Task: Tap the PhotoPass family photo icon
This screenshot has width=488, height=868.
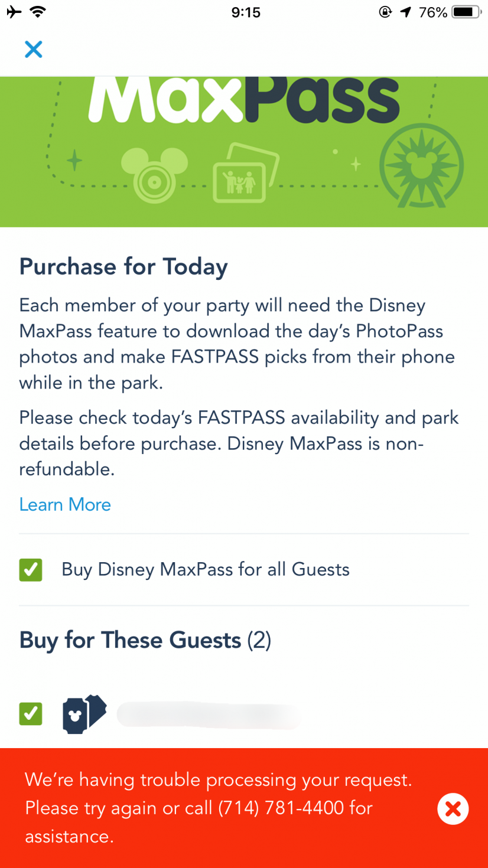Action: (245, 172)
